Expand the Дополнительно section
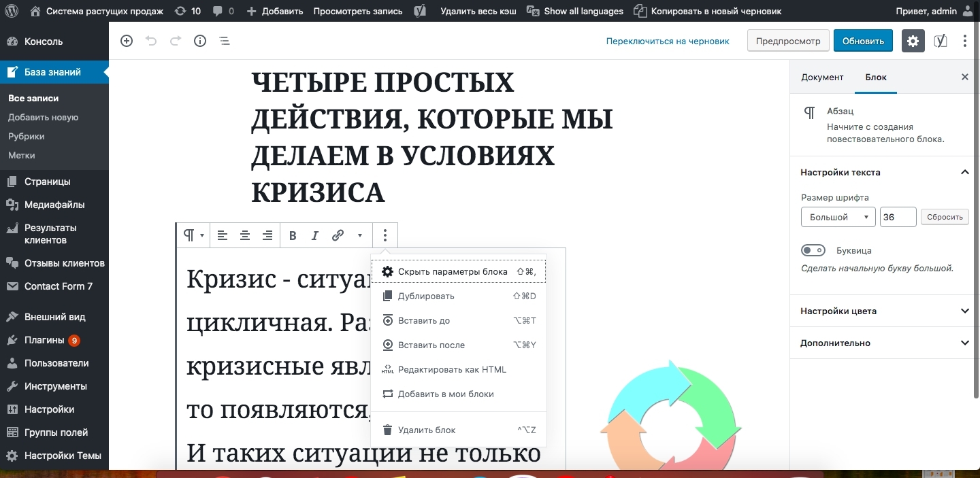Image resolution: width=980 pixels, height=478 pixels. coord(964,343)
